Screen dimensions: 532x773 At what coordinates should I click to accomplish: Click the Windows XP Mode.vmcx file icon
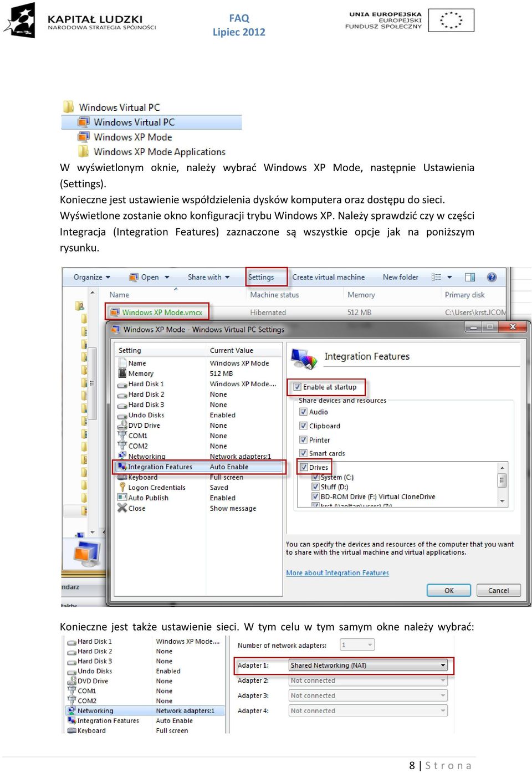pos(115,313)
